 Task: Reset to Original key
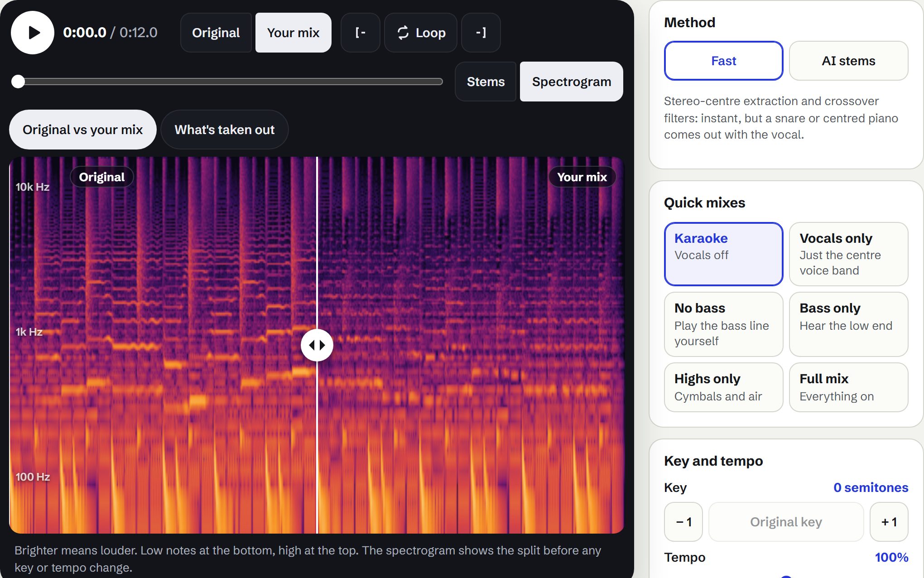(x=786, y=522)
